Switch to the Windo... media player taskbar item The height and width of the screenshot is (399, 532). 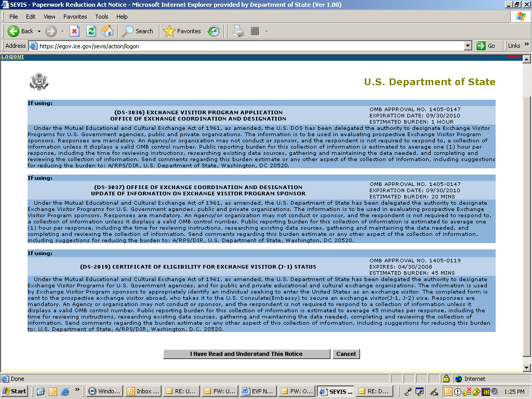(104, 392)
